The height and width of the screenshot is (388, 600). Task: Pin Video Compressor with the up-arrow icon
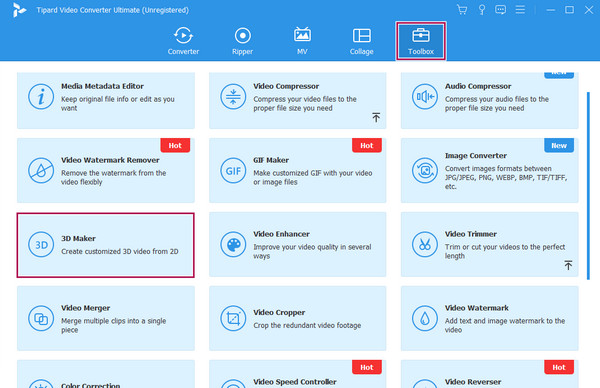[376, 117]
